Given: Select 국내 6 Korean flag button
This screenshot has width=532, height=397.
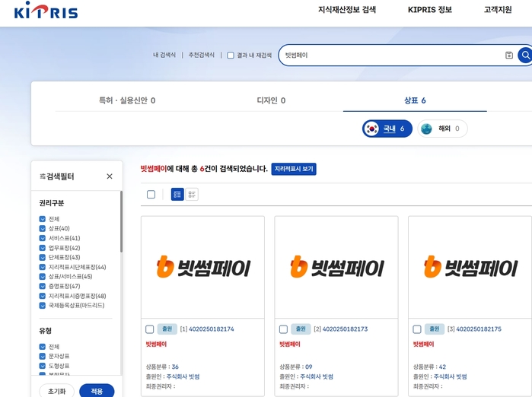Looking at the screenshot, I should tap(387, 129).
